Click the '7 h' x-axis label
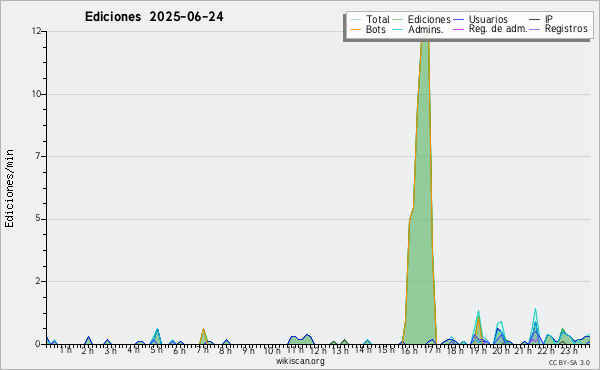600x370 pixels. pyautogui.click(x=202, y=350)
